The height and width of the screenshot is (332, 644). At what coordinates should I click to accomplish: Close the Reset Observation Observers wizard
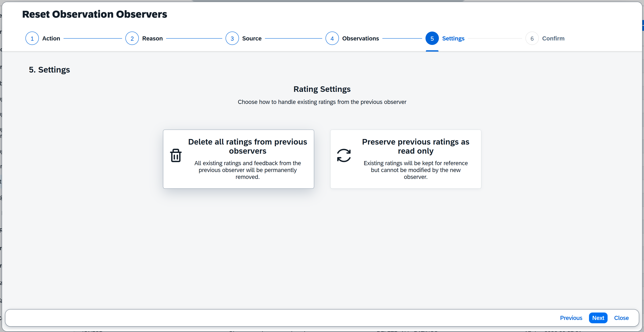coord(621,318)
